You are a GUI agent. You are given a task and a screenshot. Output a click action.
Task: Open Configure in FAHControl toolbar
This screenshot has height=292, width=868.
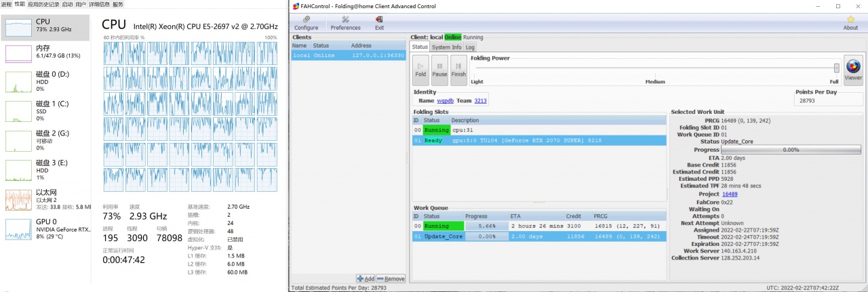(306, 23)
